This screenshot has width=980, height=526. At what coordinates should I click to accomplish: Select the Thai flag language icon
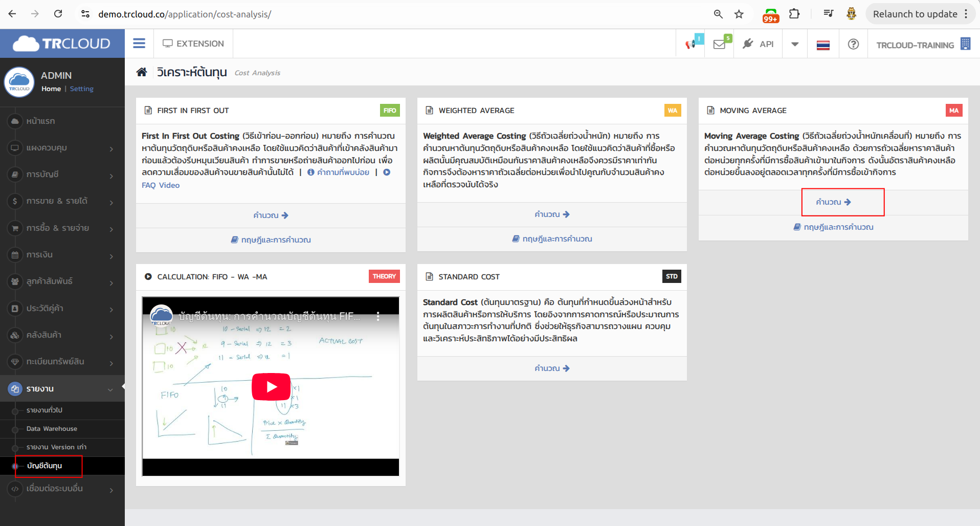[x=823, y=45]
